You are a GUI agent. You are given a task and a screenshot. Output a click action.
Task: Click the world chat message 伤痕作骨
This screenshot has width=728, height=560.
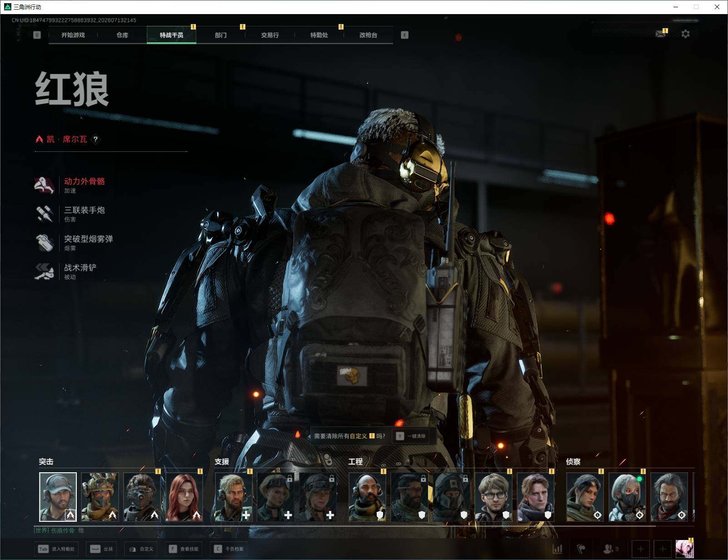point(59,530)
